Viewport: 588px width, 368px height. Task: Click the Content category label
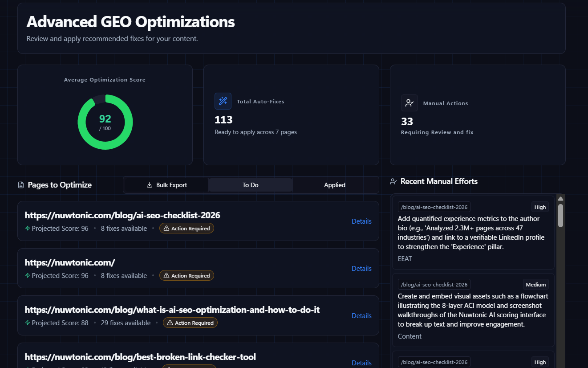[x=410, y=336]
